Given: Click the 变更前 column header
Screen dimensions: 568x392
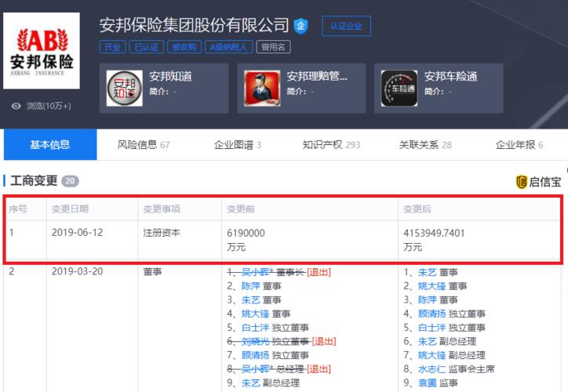Looking at the screenshot, I should pyautogui.click(x=241, y=209).
